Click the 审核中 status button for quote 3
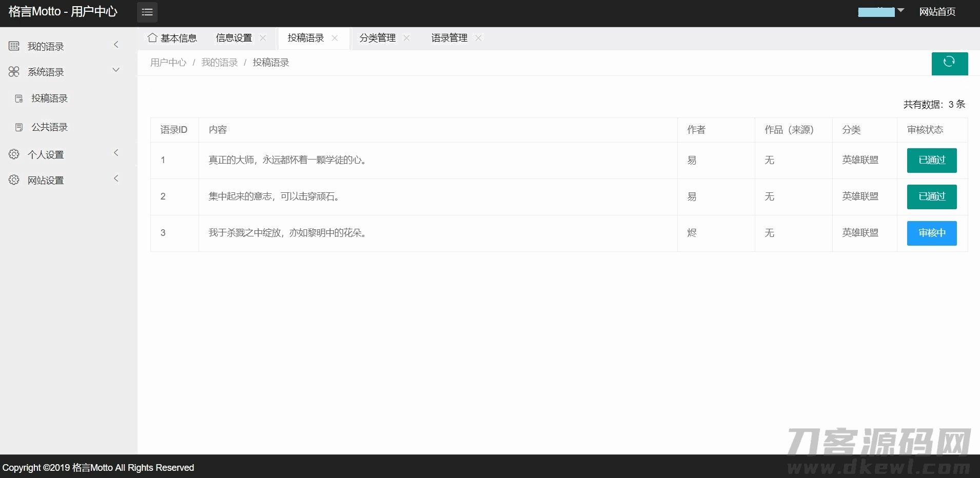The width and height of the screenshot is (980, 478). 931,233
